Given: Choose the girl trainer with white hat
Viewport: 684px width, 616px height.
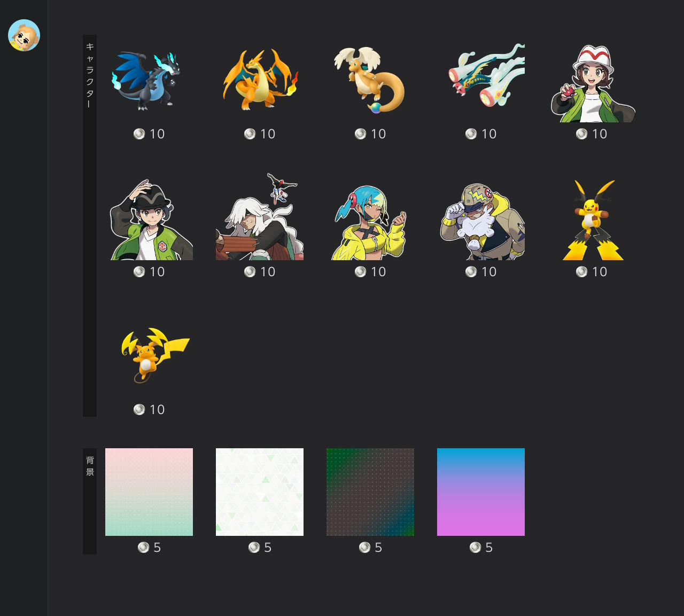Looking at the screenshot, I should [x=592, y=84].
